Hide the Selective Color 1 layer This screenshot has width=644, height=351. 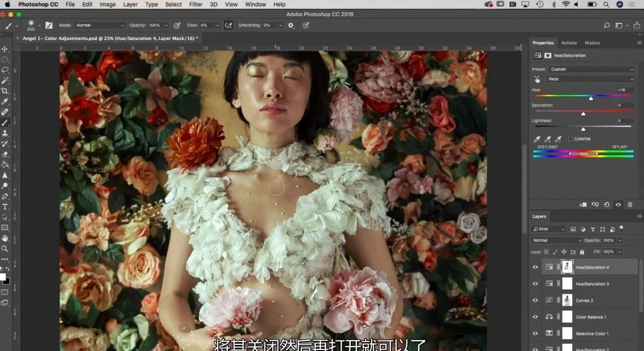(x=535, y=334)
